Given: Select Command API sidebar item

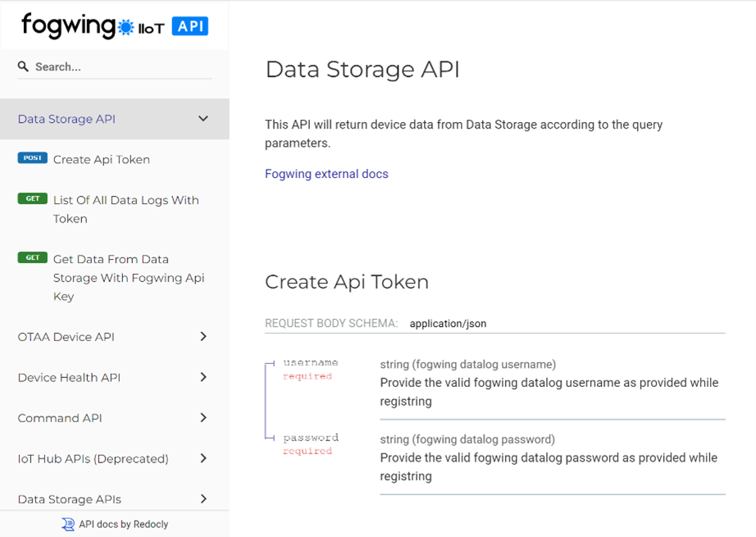Looking at the screenshot, I should point(60,418).
